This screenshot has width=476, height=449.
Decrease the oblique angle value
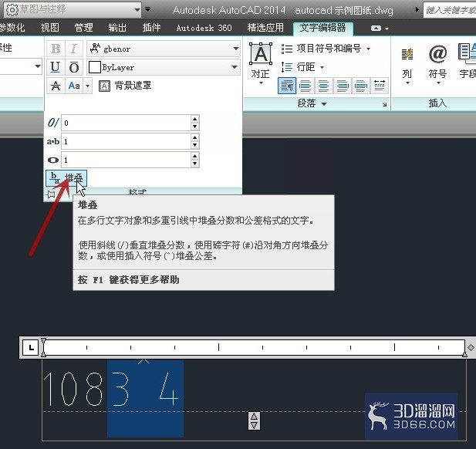(195, 127)
